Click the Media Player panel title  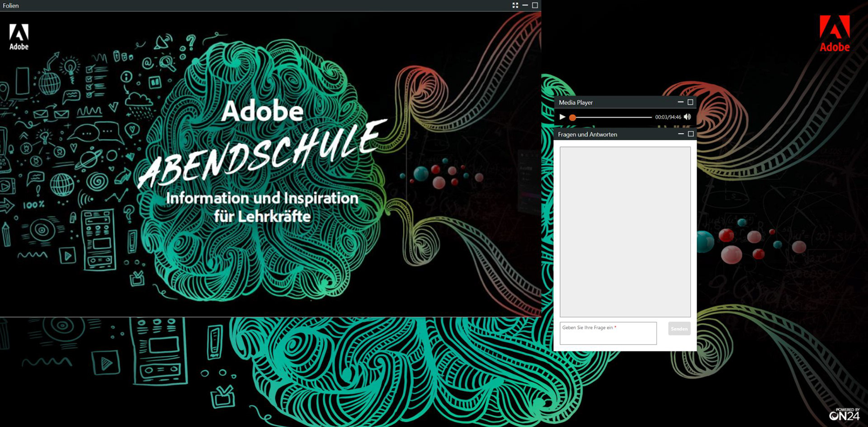[x=576, y=103]
